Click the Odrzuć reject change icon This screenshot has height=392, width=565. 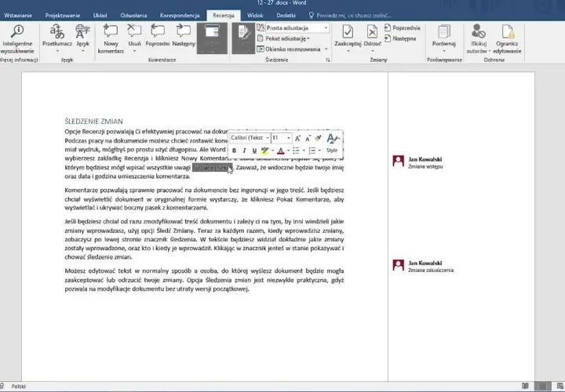(x=372, y=31)
